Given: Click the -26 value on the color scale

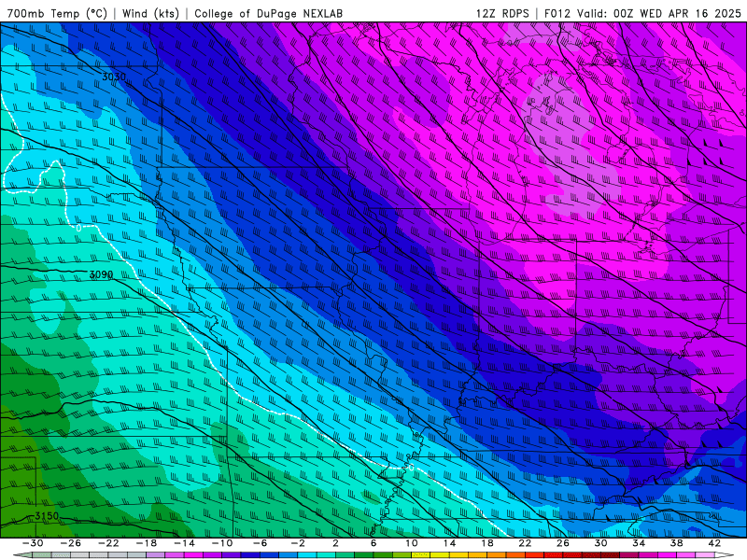Looking at the screenshot, I should [71, 543].
